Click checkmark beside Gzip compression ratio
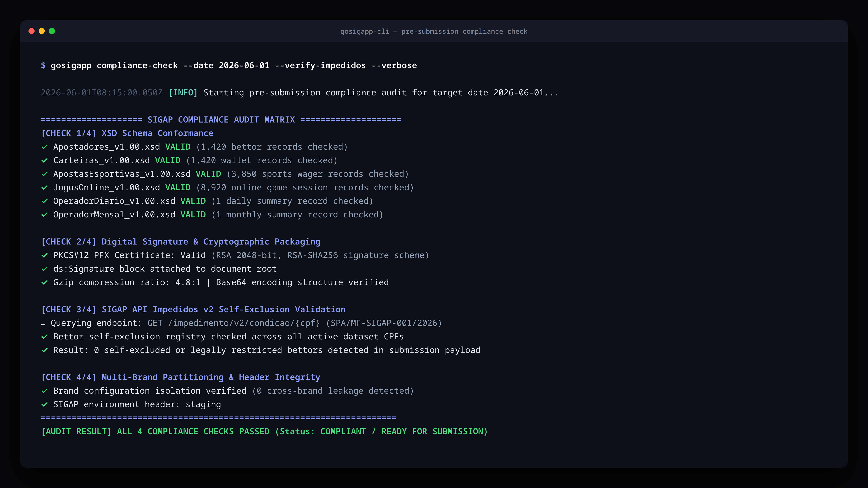Screen dimensions: 868x488 (44, 282)
